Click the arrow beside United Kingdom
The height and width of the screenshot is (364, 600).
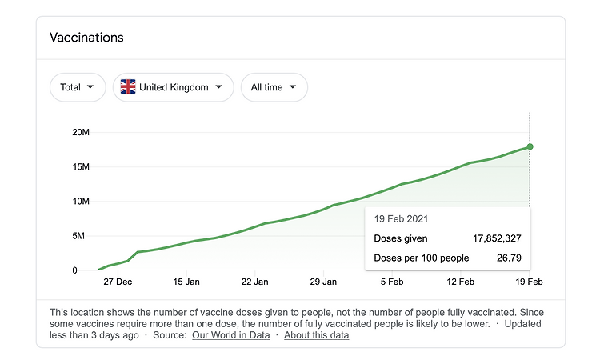[x=218, y=87]
